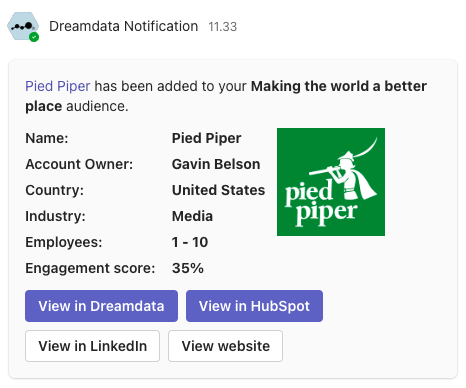Select the View website button
This screenshot has width=466, height=388.
click(x=225, y=346)
